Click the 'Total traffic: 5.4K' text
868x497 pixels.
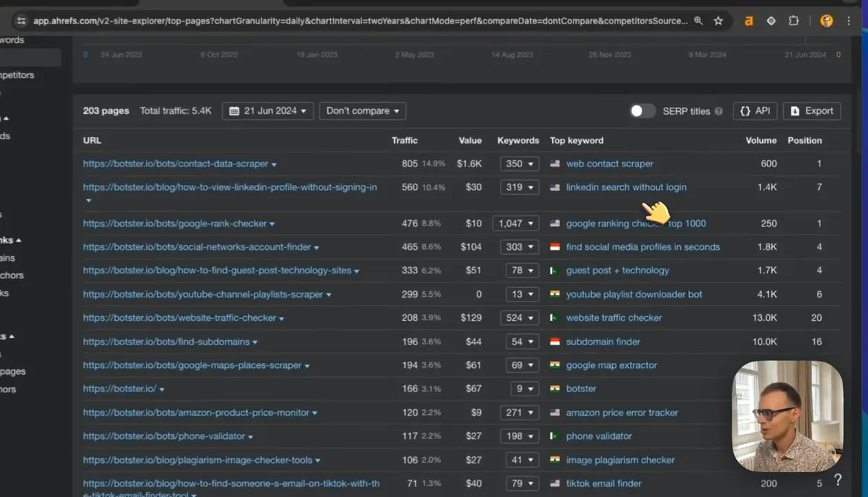175,111
